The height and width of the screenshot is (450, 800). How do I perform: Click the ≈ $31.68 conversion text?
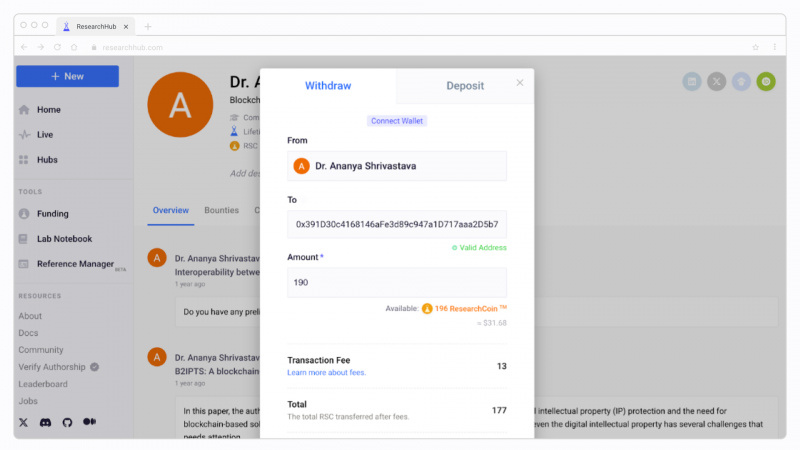(491, 323)
